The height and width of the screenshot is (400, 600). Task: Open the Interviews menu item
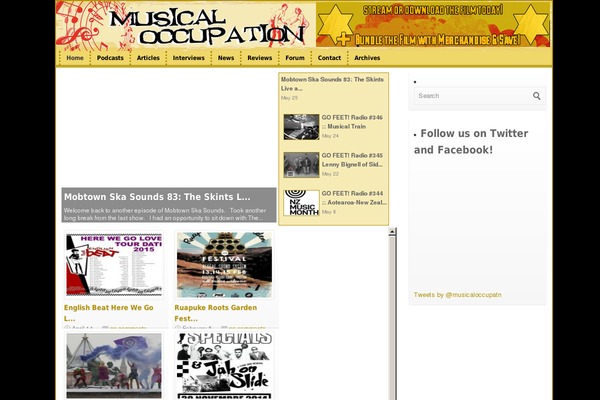pyautogui.click(x=189, y=58)
